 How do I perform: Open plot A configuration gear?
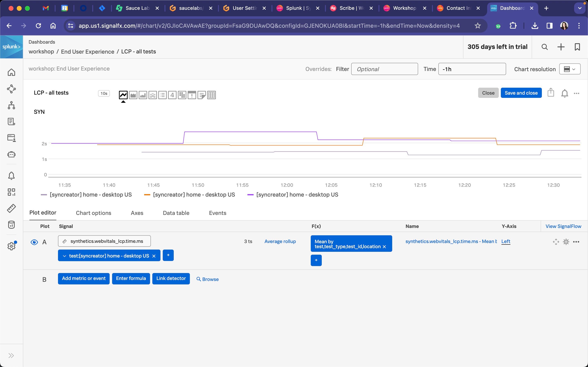point(566,242)
